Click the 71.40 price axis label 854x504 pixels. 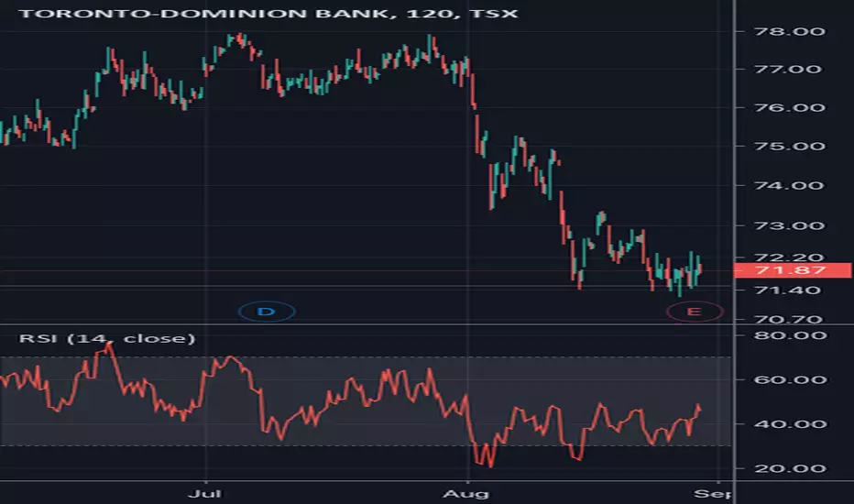(x=787, y=290)
